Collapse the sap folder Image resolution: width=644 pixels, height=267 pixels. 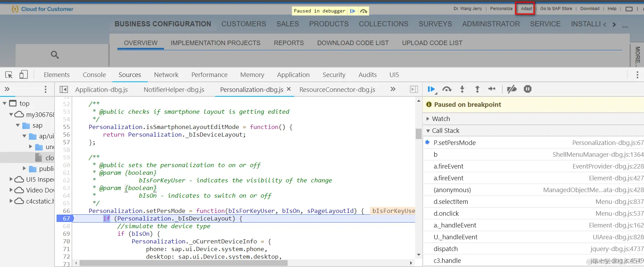click(18, 125)
